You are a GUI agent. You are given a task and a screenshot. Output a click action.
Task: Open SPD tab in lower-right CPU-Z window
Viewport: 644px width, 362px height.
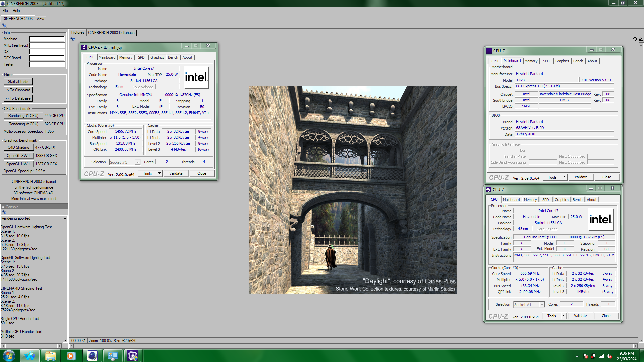[546, 200]
